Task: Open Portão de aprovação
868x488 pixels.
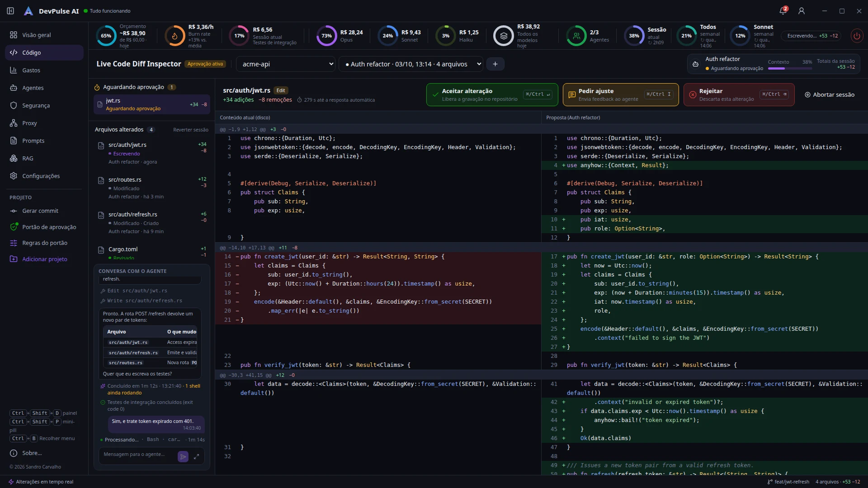Action: pos(44,227)
